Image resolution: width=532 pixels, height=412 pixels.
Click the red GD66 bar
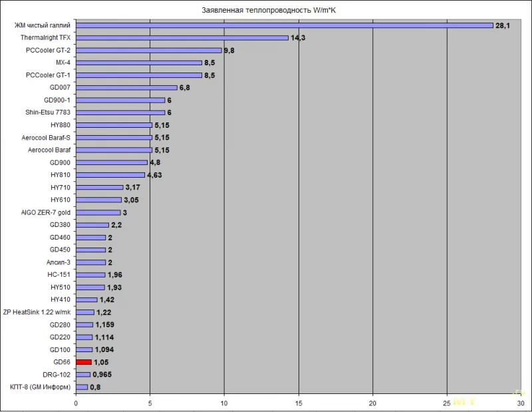click(84, 362)
